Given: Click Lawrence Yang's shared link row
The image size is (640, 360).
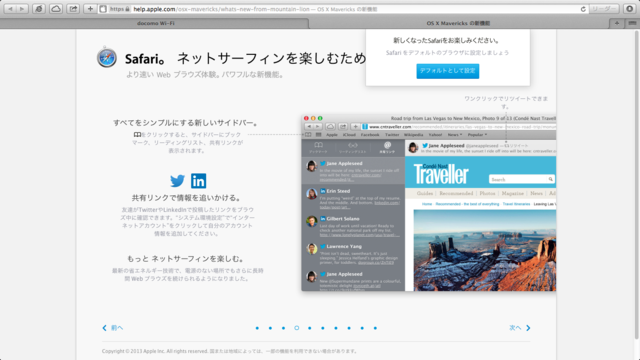Looking at the screenshot, I should [x=353, y=253].
